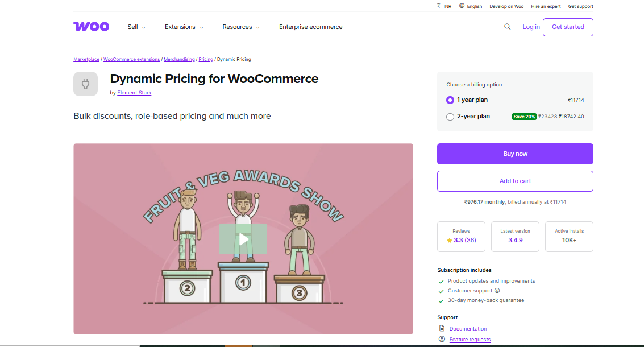
Task: Choose the 2-year plan billing option
Action: [x=450, y=116]
